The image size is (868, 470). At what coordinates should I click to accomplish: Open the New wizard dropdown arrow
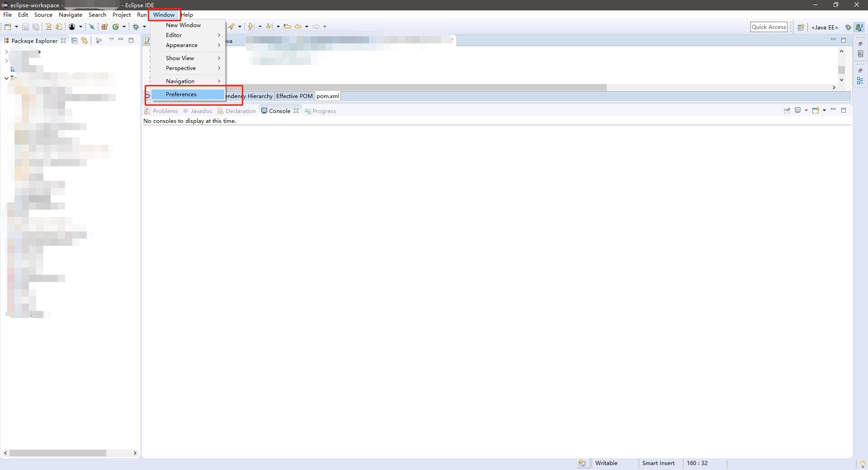pyautogui.click(x=16, y=27)
